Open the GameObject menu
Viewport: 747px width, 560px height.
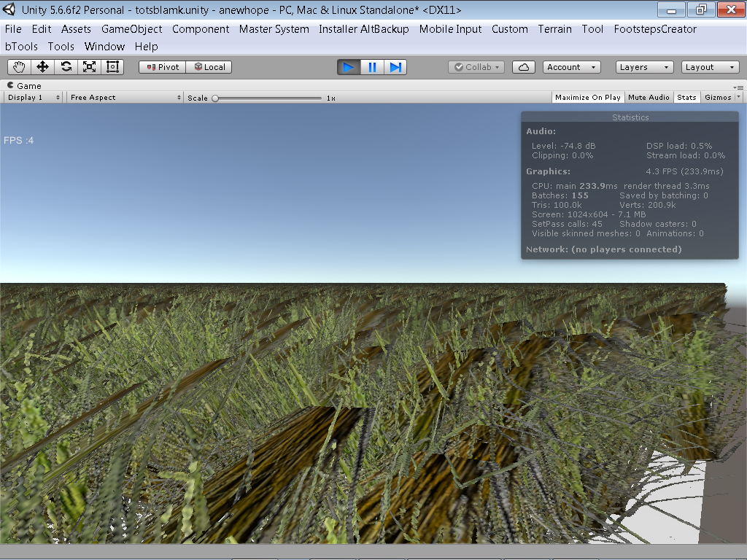(132, 29)
